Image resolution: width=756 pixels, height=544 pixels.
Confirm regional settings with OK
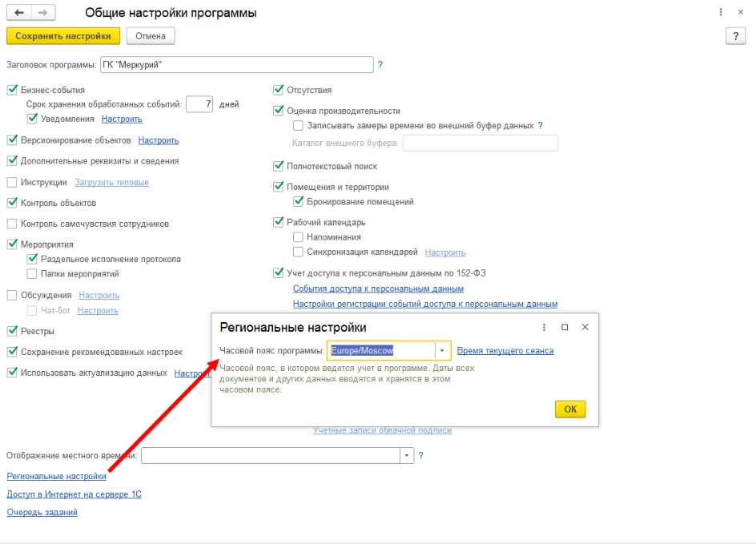[570, 409]
